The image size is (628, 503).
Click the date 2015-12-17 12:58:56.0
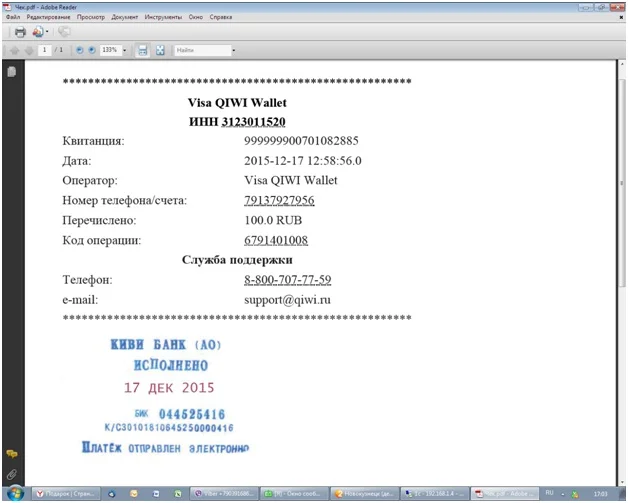point(303,161)
